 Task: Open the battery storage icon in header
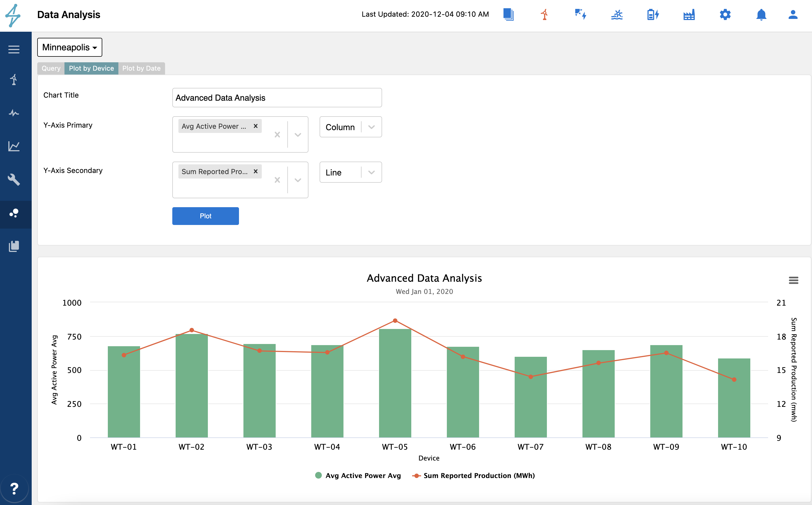click(x=652, y=15)
